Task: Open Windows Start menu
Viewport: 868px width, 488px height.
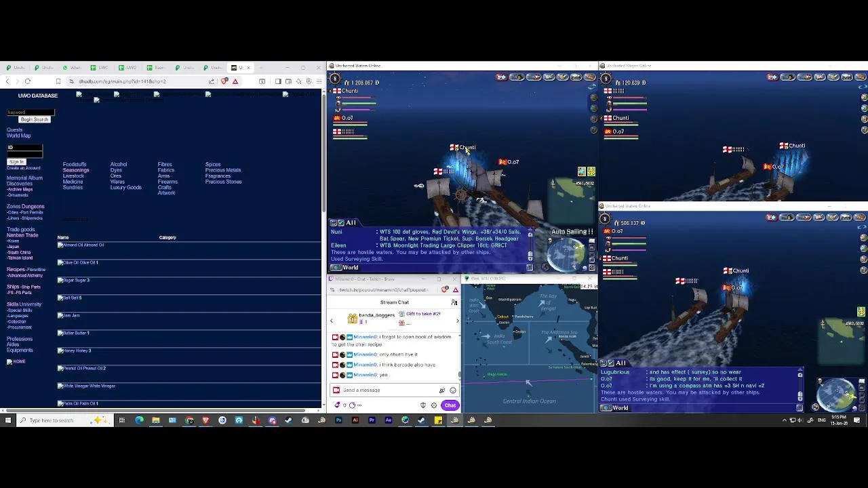Action: click(x=7, y=420)
